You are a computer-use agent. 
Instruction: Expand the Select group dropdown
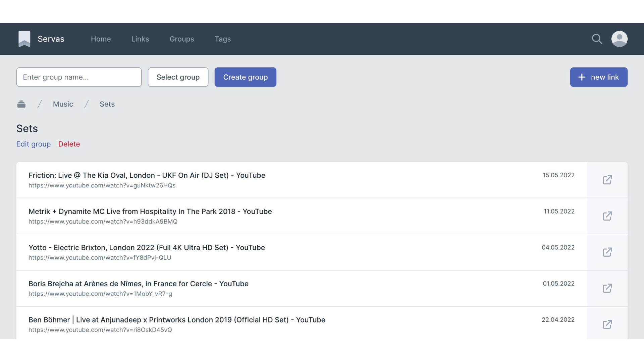coord(178,77)
